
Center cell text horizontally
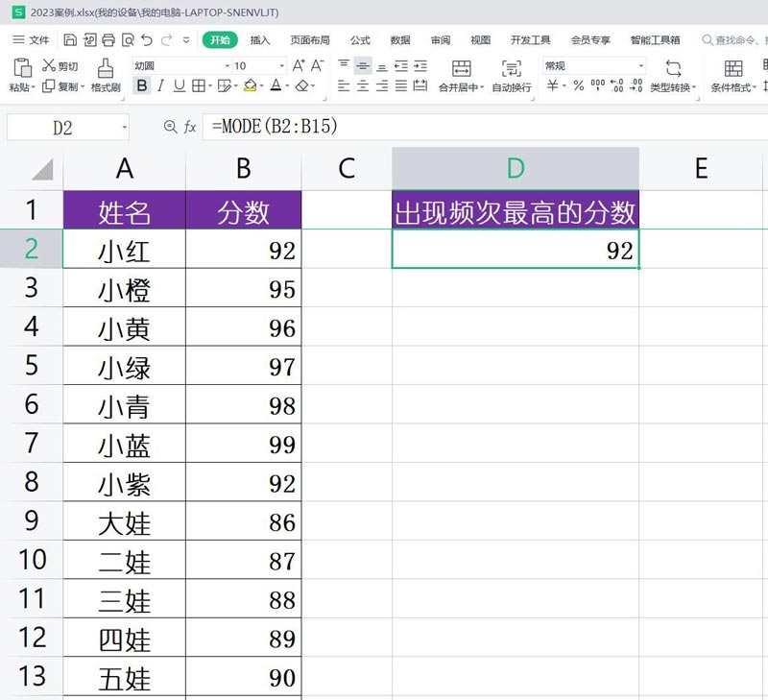click(x=363, y=86)
